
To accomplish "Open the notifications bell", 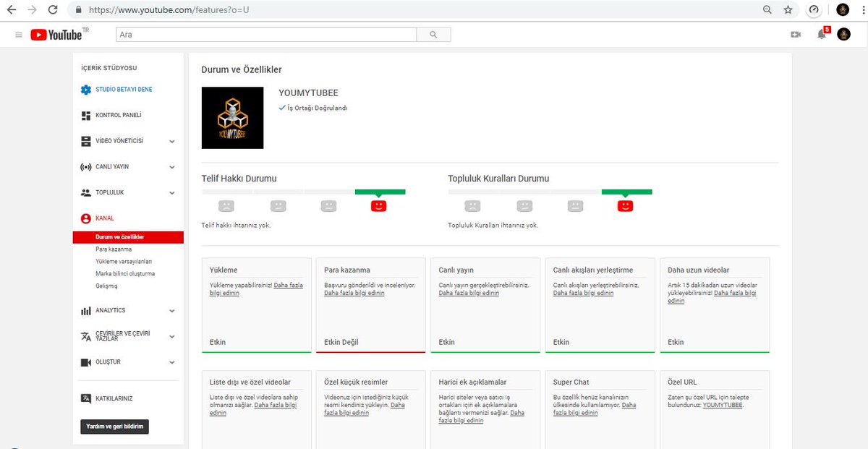I will 822,34.
